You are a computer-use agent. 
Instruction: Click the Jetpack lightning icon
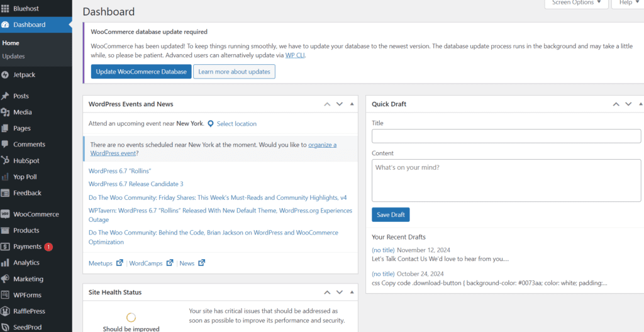pos(5,75)
